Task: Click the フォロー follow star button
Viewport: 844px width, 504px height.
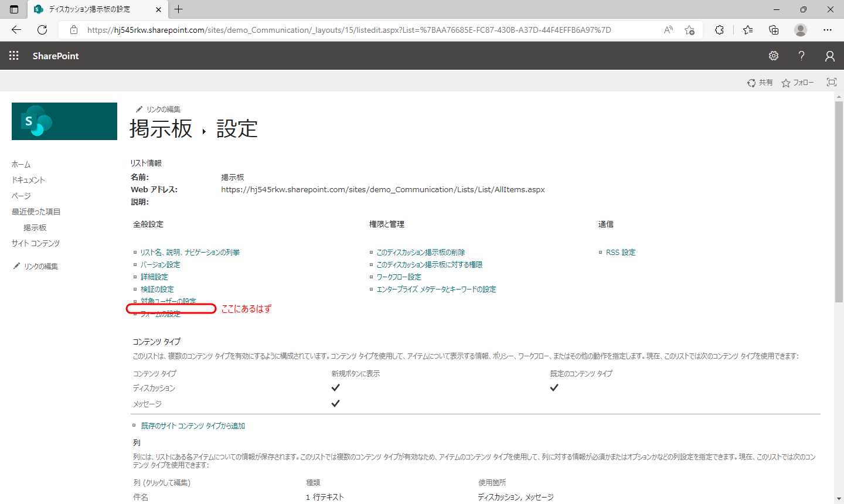Action: [798, 83]
